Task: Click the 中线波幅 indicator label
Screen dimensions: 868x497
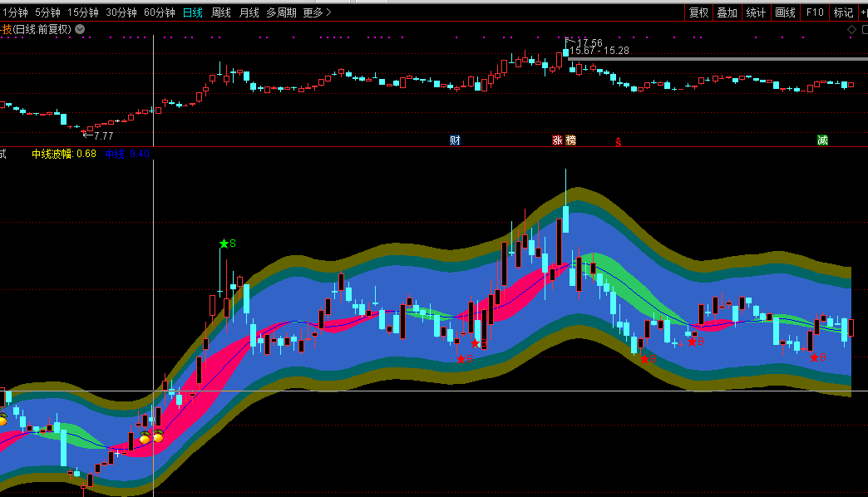Action: tap(53, 154)
